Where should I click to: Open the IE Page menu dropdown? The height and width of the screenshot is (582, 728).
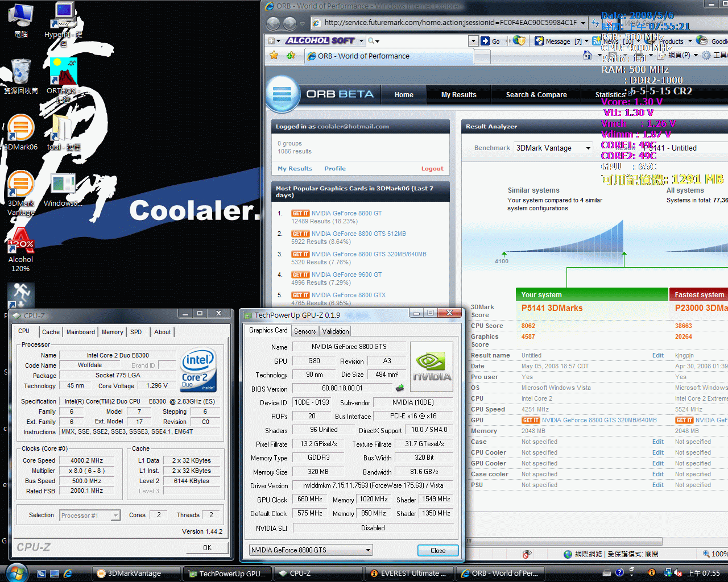(x=681, y=55)
